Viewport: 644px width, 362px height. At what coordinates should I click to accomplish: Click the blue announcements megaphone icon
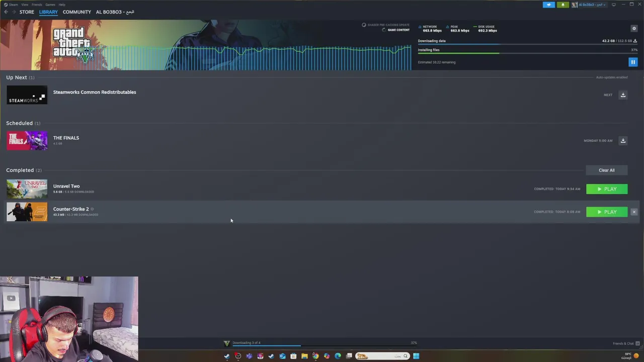coord(549,5)
